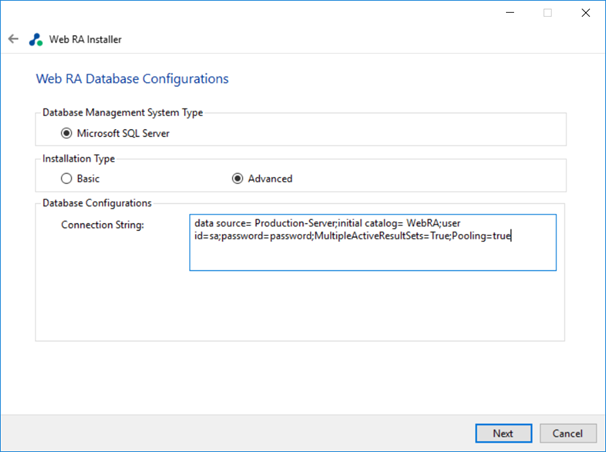
Task: Click the back arrow in title bar
Action: point(13,40)
